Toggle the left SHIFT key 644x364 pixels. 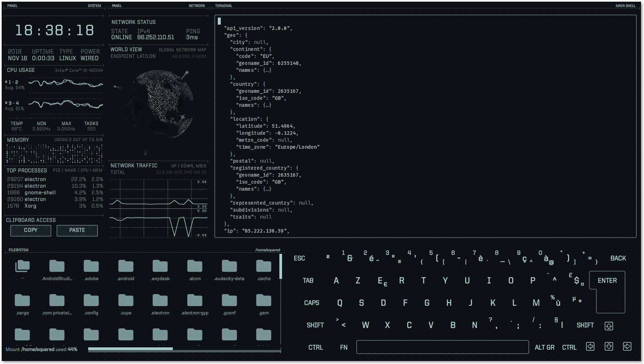point(315,325)
